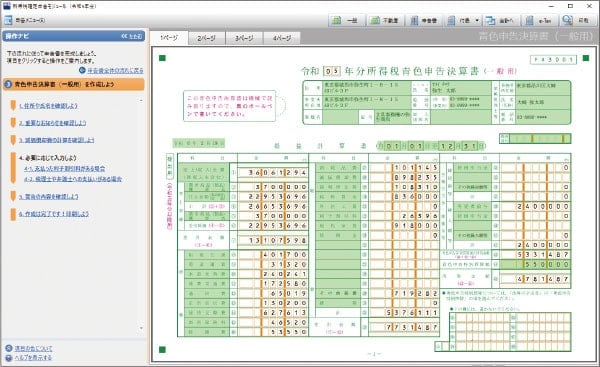
Task: Click the amount cell 719282
Action: click(x=404, y=294)
